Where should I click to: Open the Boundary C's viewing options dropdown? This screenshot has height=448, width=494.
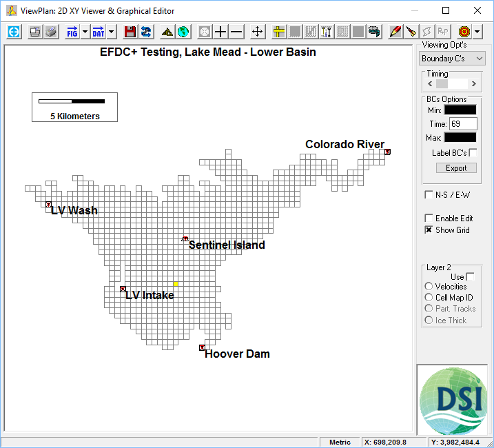[x=453, y=59]
